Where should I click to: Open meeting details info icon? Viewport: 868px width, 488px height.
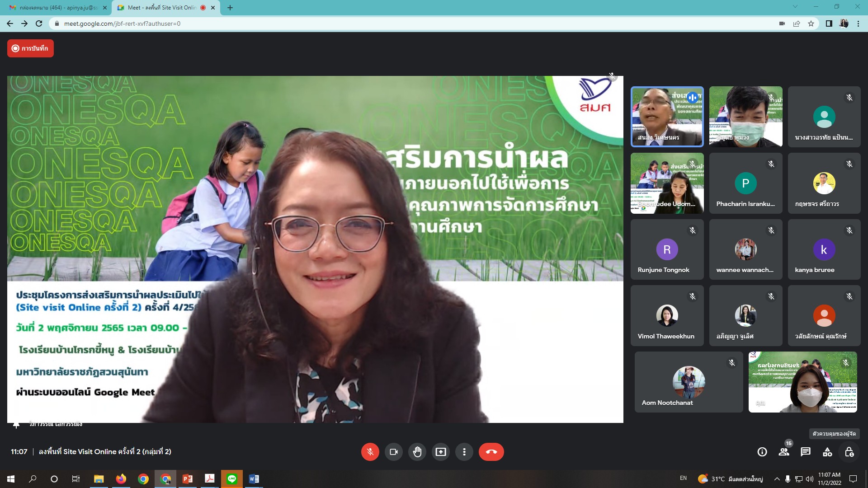tap(762, 452)
